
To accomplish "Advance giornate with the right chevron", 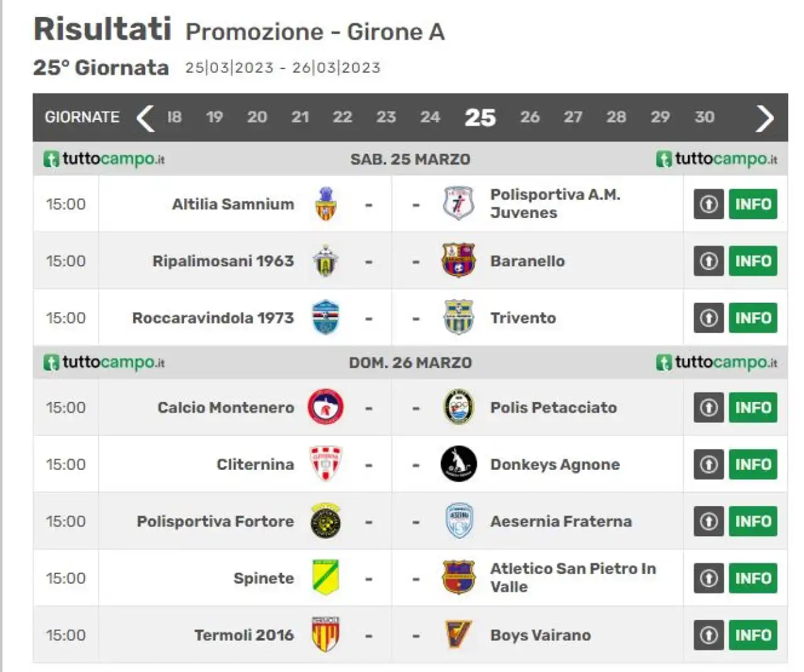I will 764,118.
